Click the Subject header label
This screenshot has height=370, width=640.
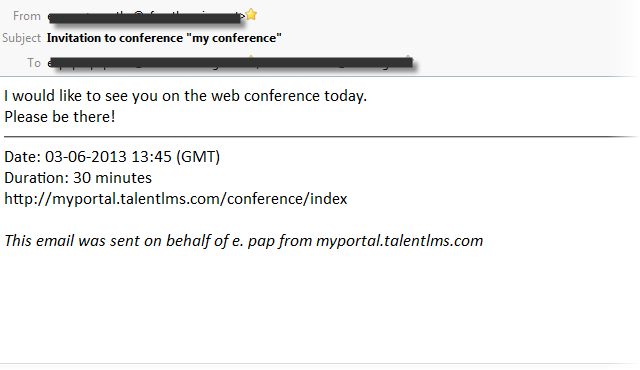pos(22,38)
